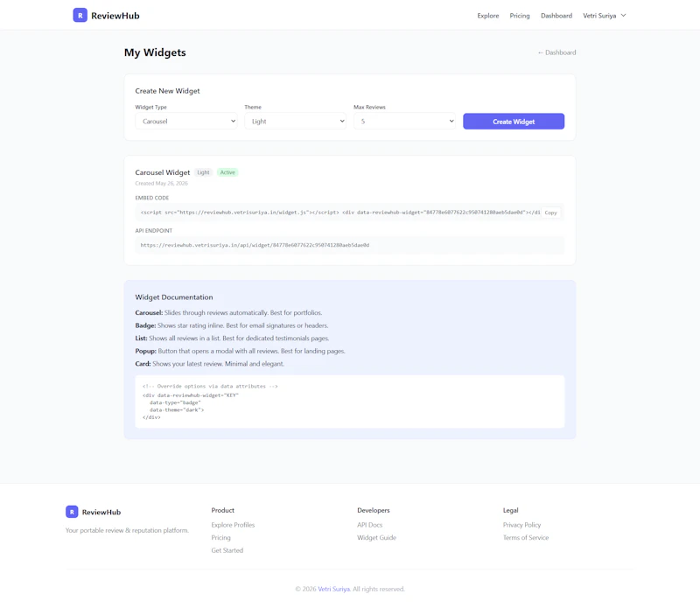Viewport: 700px width, 615px height.
Task: Click the Widget Documentation heading
Action: pyautogui.click(x=174, y=297)
